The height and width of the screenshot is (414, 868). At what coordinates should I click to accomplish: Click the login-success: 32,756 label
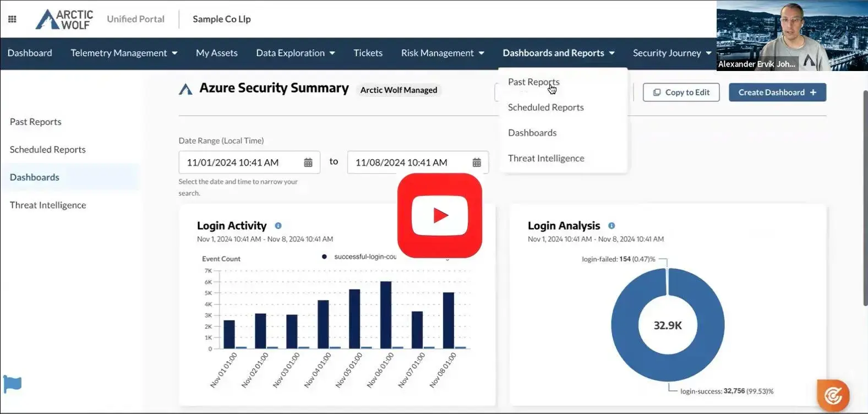(x=727, y=391)
